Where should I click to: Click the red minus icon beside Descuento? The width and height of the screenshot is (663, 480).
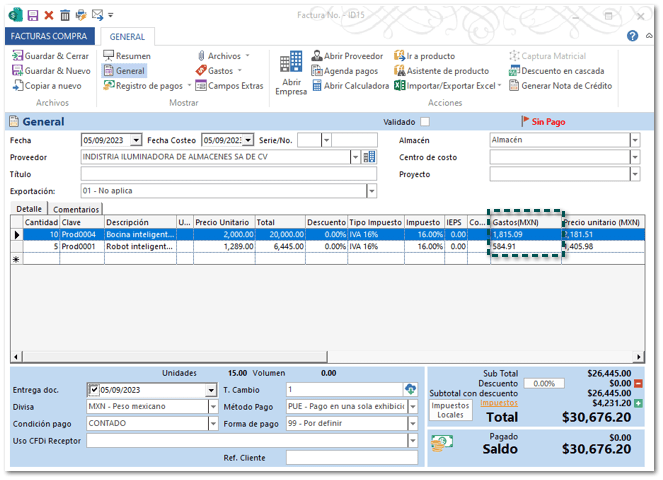[638, 384]
